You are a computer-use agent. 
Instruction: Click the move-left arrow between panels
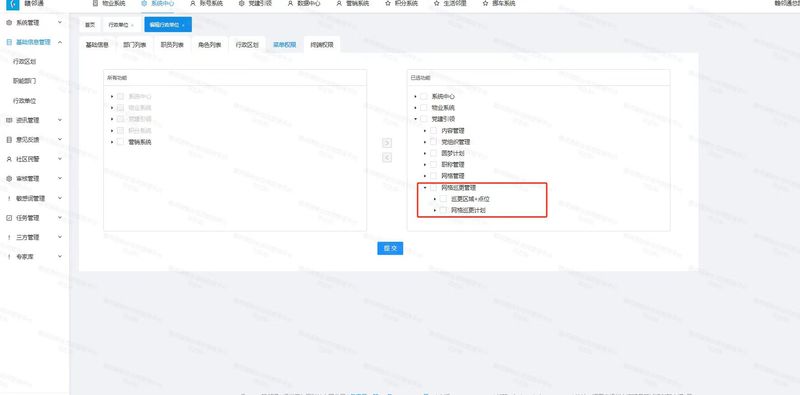(387, 158)
